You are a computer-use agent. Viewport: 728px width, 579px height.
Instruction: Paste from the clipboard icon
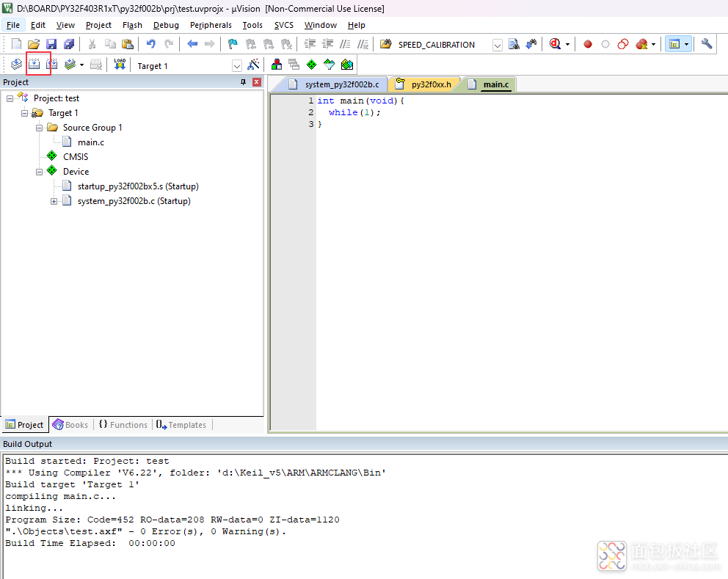pos(127,44)
